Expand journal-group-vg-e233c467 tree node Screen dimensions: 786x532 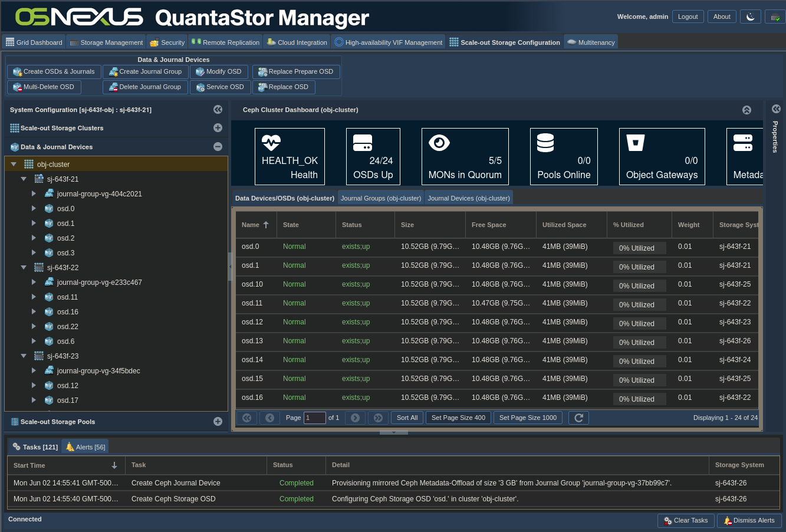pos(34,283)
